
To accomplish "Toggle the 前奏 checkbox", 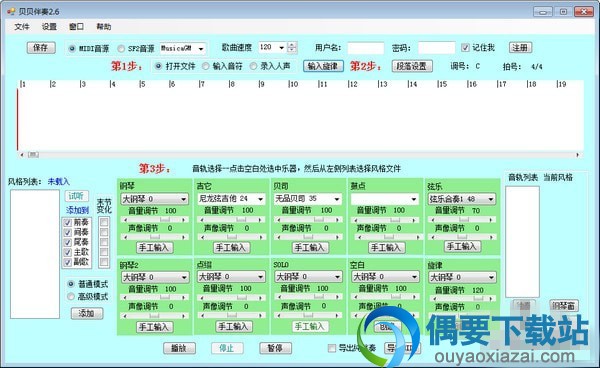I will (68, 223).
